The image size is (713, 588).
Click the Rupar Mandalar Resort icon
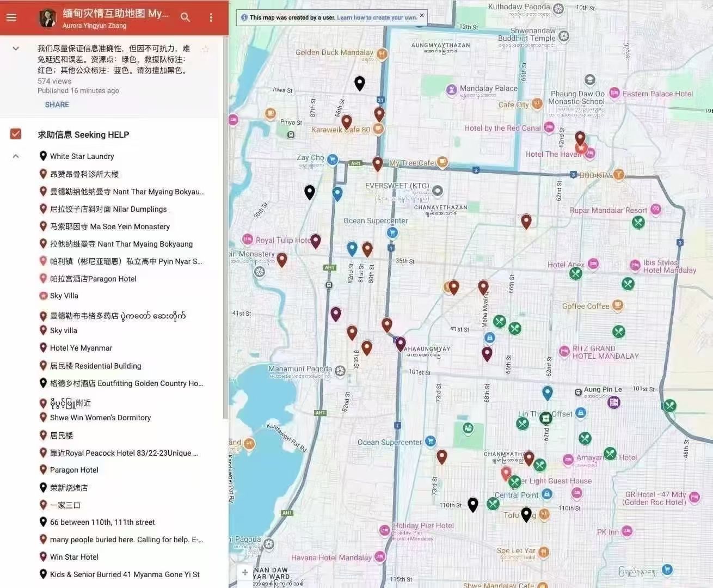tap(656, 209)
